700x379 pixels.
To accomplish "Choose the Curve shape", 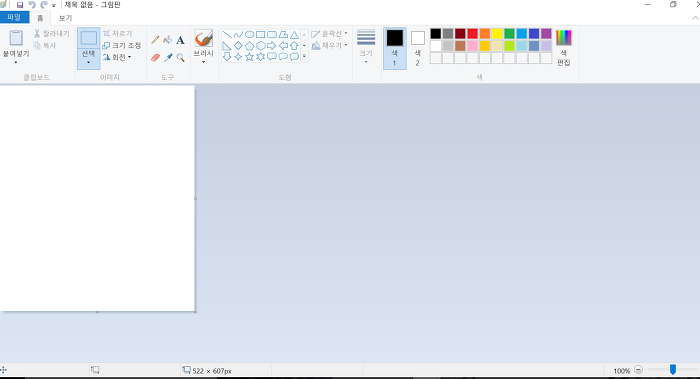I will point(238,34).
